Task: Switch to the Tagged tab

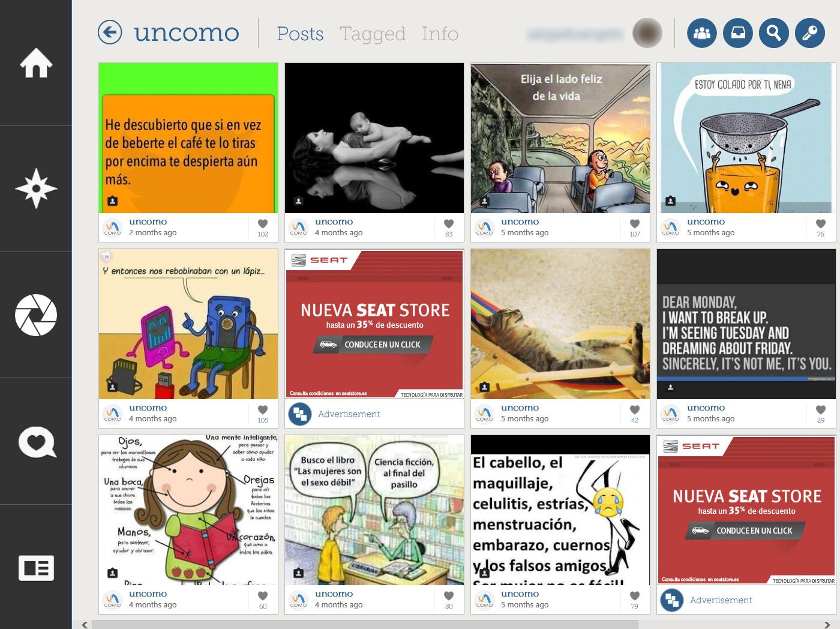Action: [373, 34]
